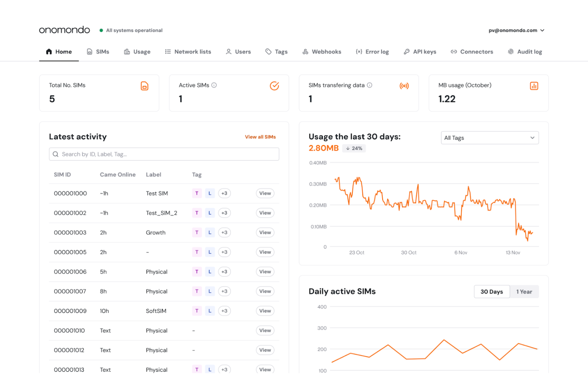
Task: Select the T tag on Test SIM row
Action: pyautogui.click(x=197, y=193)
